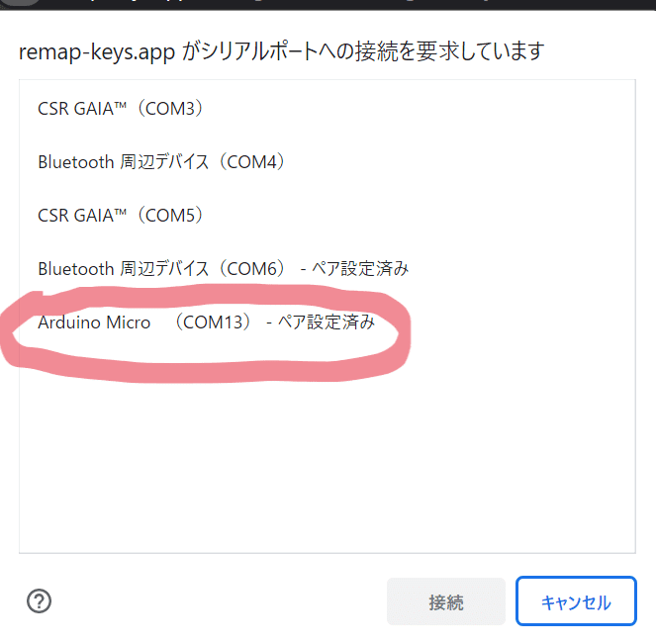Open the help question mark icon

[39, 600]
